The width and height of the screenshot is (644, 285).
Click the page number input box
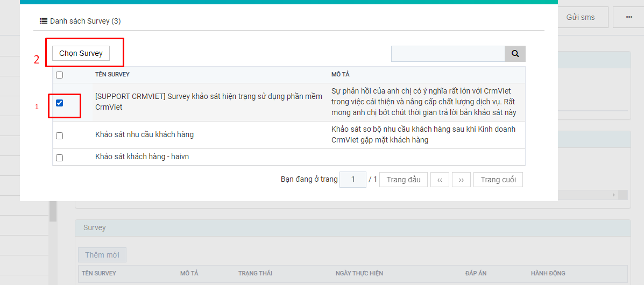point(353,180)
